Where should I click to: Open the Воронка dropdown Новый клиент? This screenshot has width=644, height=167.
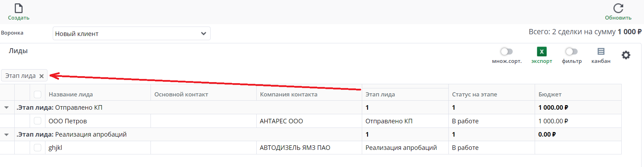click(x=131, y=34)
